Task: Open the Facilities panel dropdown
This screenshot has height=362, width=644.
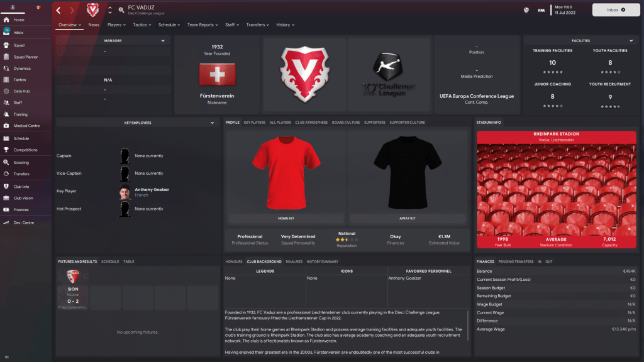Action: click(631, 41)
